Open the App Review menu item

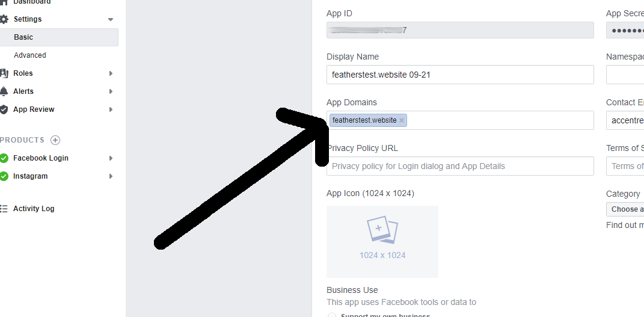tap(34, 109)
